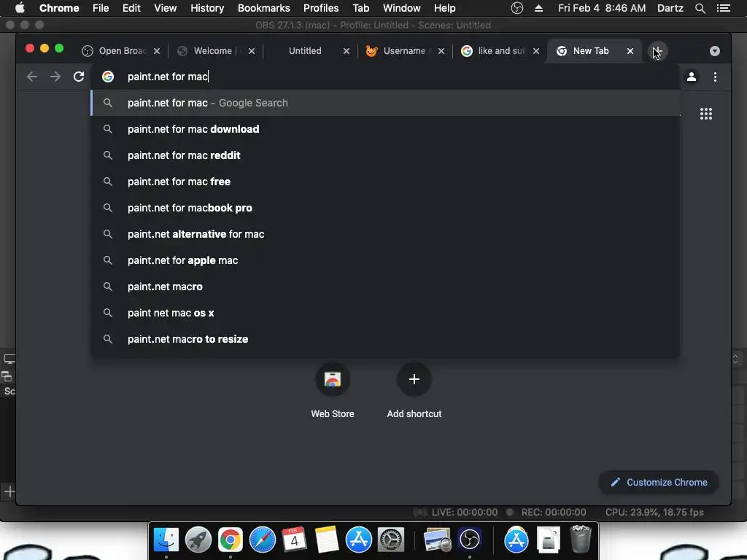Go forward with the forward arrow
This screenshot has width=747, height=560.
click(x=55, y=77)
